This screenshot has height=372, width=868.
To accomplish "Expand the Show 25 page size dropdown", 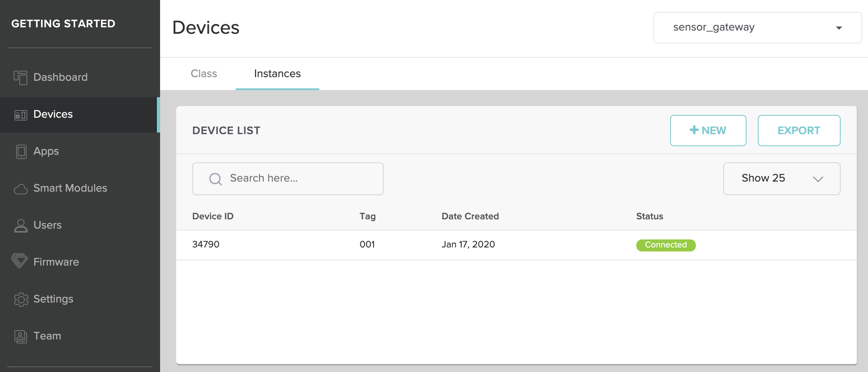I will pyautogui.click(x=782, y=179).
